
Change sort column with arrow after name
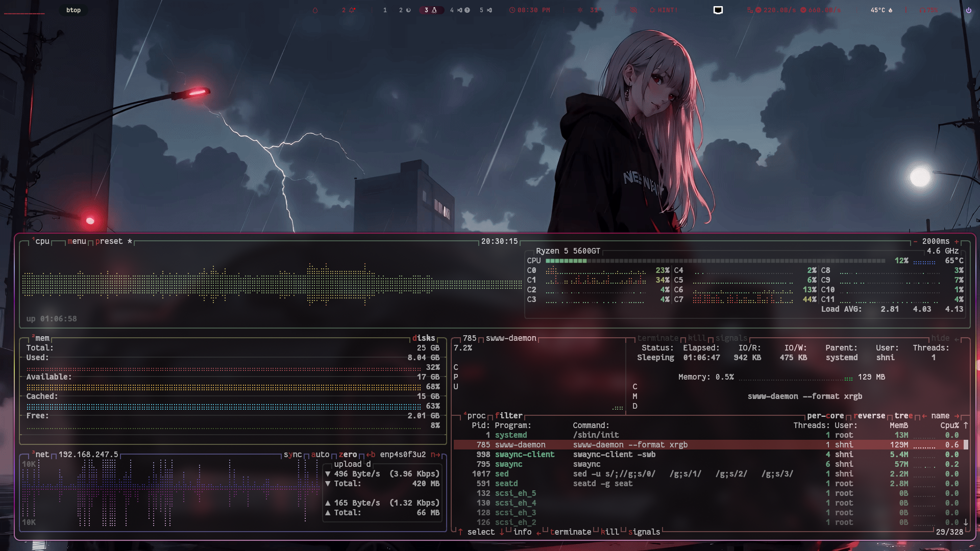pyautogui.click(x=957, y=416)
